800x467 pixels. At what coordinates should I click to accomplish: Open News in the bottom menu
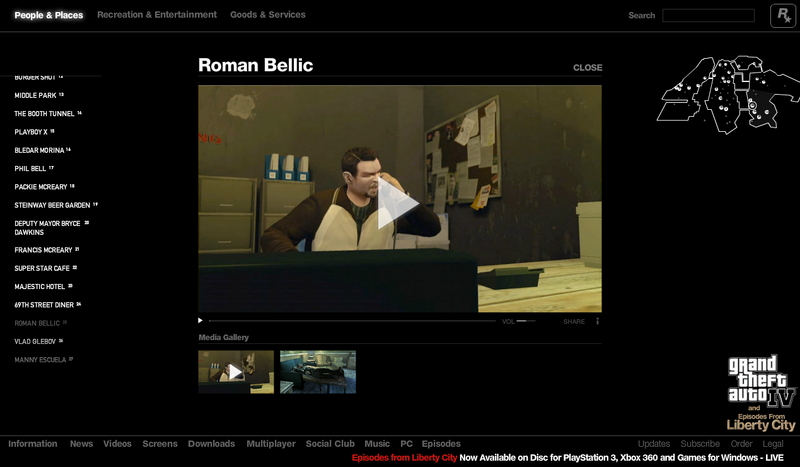(82, 444)
